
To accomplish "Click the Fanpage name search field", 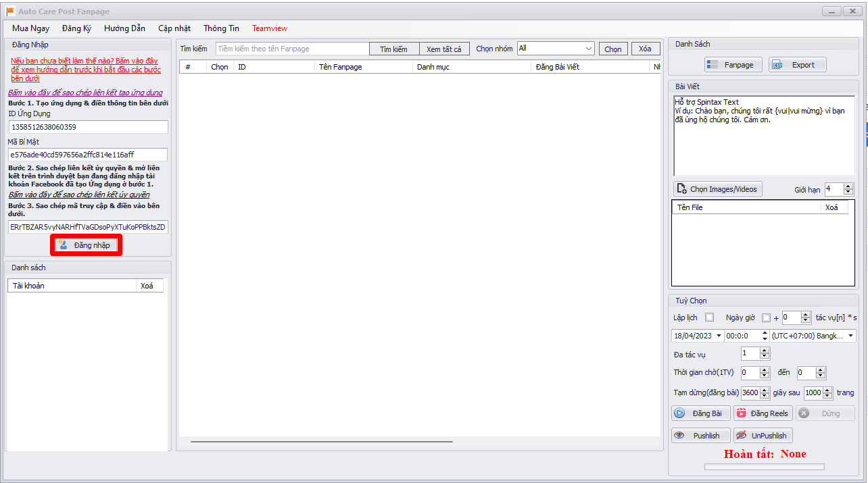I will click(x=292, y=49).
